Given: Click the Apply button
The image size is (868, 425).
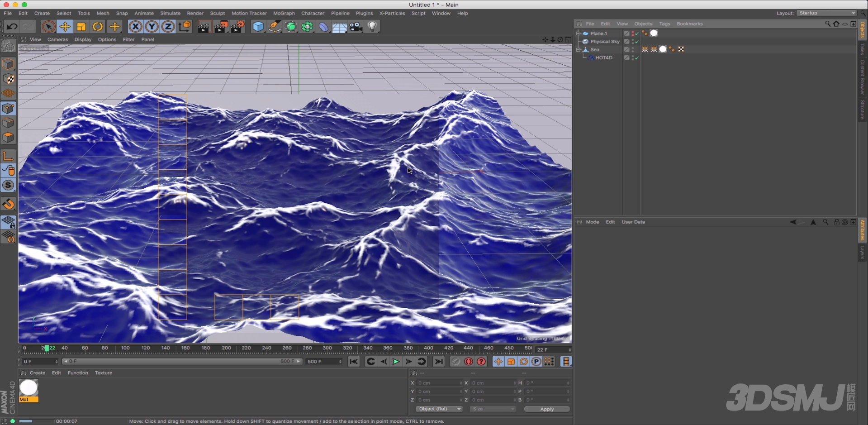Looking at the screenshot, I should (547, 409).
